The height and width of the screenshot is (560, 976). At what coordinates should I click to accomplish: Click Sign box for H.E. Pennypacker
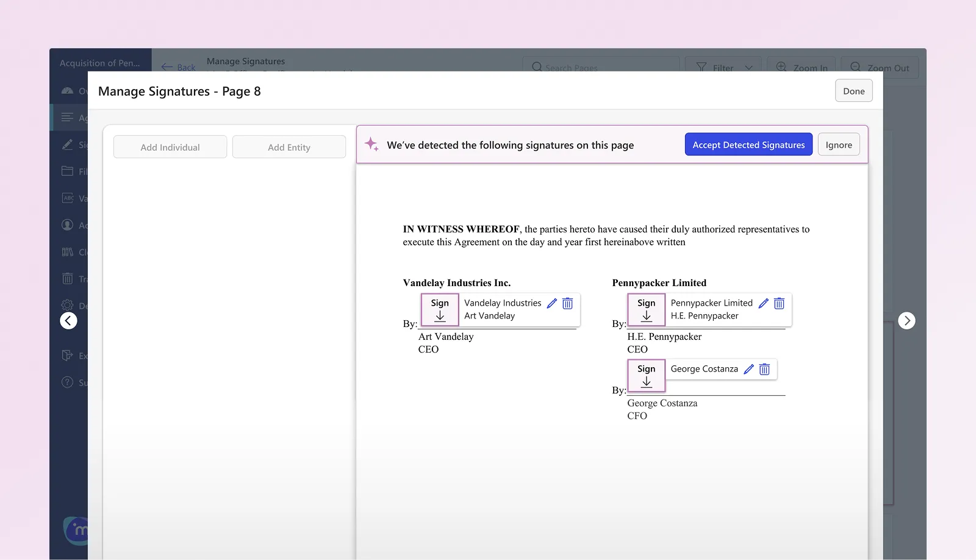pos(646,310)
